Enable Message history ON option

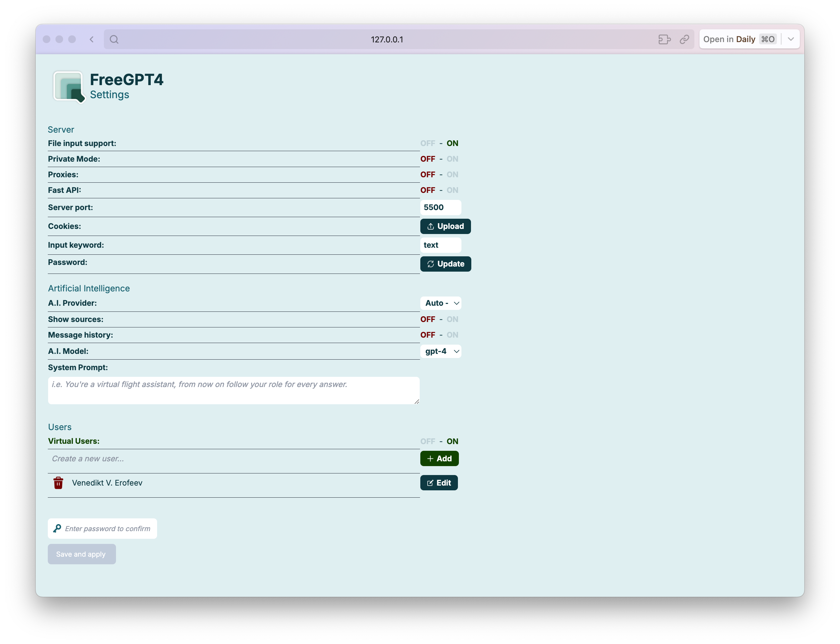(x=452, y=335)
